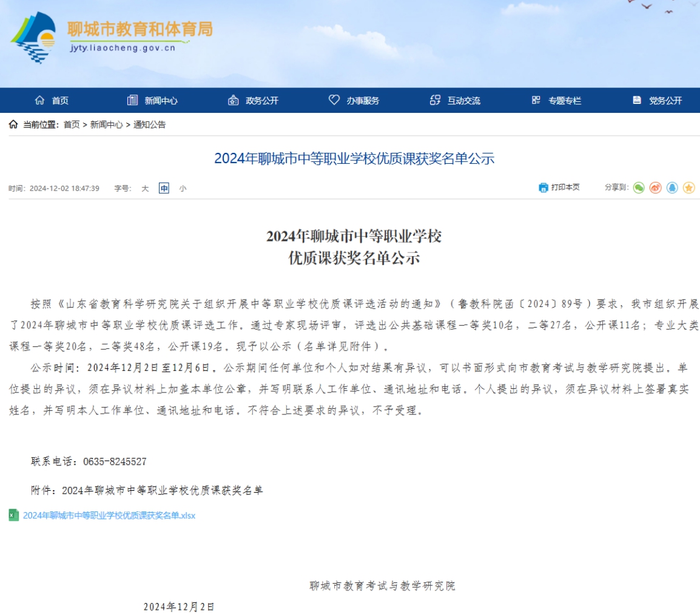Screen dimensions: 700x614
Task: Click the date 2024年12月2日 at bottom
Action: [x=178, y=606]
